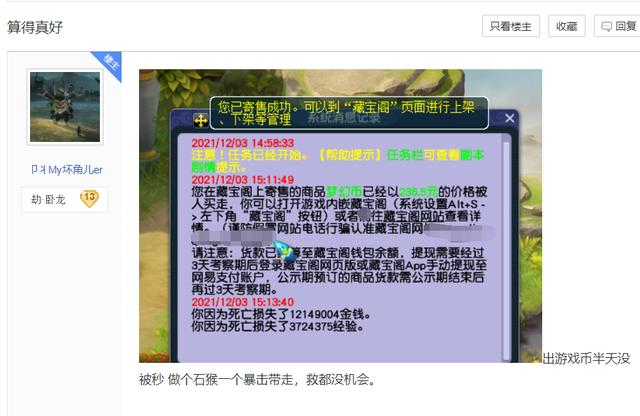Image resolution: width=640 pixels, height=416 pixels.
Task: Click the green 梦幻币 item text
Action: (344, 192)
